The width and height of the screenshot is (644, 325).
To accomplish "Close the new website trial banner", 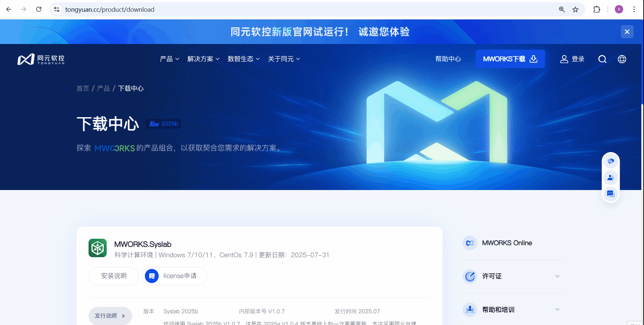I will (x=627, y=32).
